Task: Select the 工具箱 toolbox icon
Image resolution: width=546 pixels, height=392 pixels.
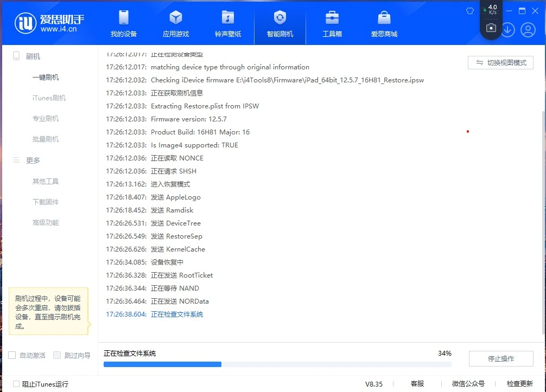Action: pyautogui.click(x=332, y=24)
